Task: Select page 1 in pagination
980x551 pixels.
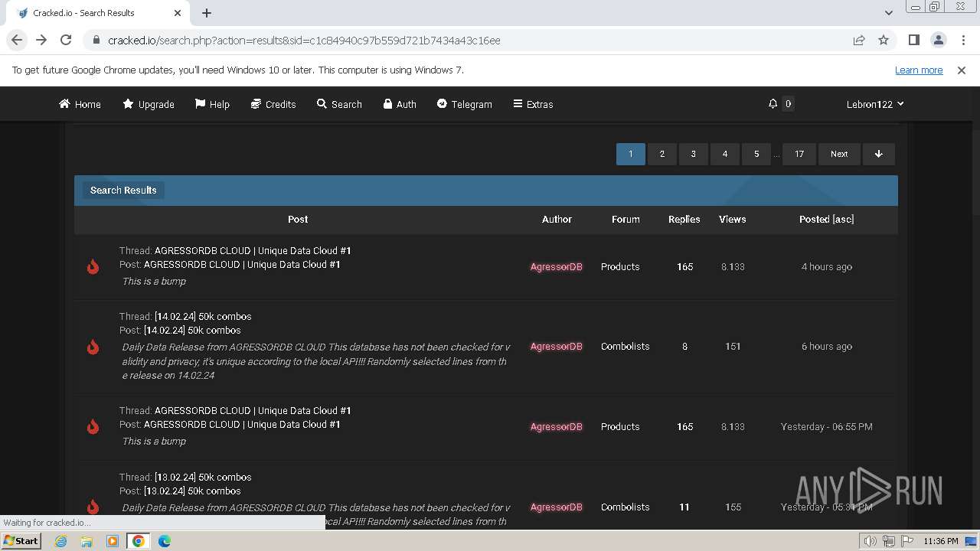Action: tap(631, 154)
